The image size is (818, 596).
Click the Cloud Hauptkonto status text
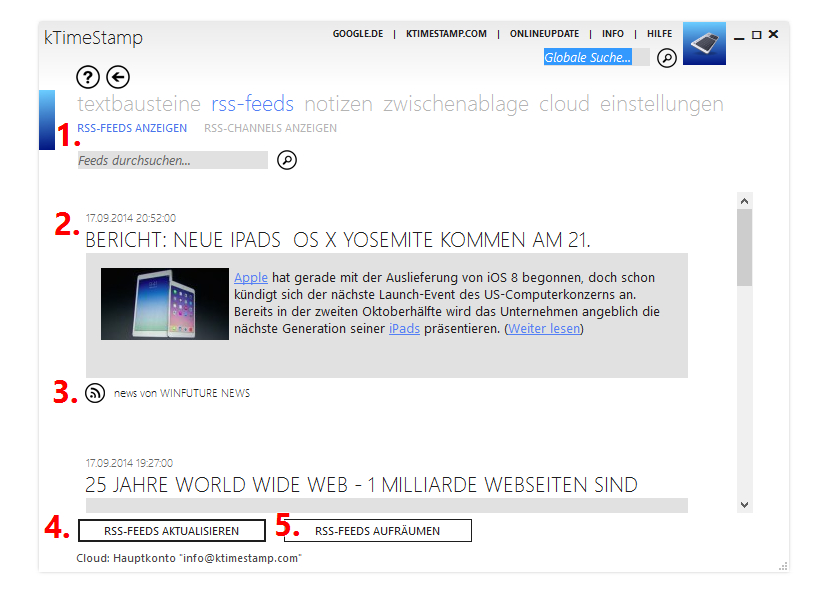(189, 558)
